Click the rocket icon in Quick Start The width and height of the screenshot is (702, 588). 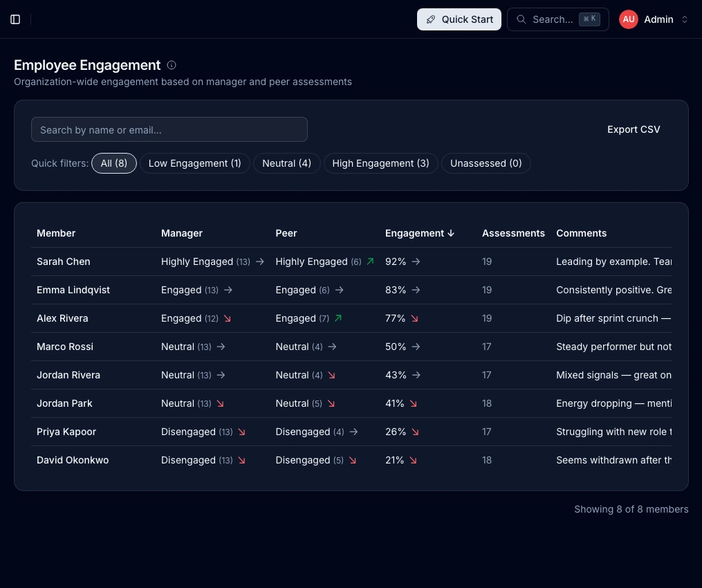pos(431,19)
